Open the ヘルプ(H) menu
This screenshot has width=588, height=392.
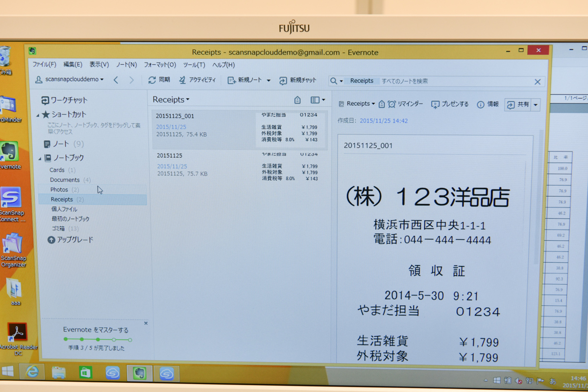click(x=223, y=65)
